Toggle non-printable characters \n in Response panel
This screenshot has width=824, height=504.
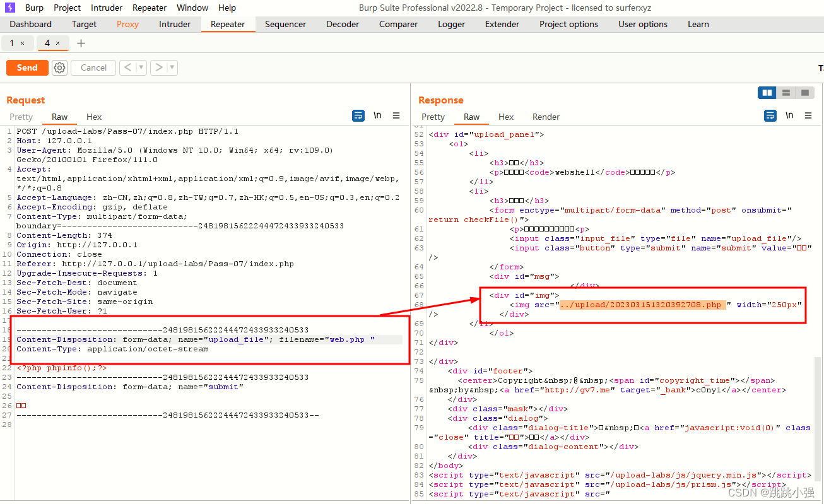(789, 116)
